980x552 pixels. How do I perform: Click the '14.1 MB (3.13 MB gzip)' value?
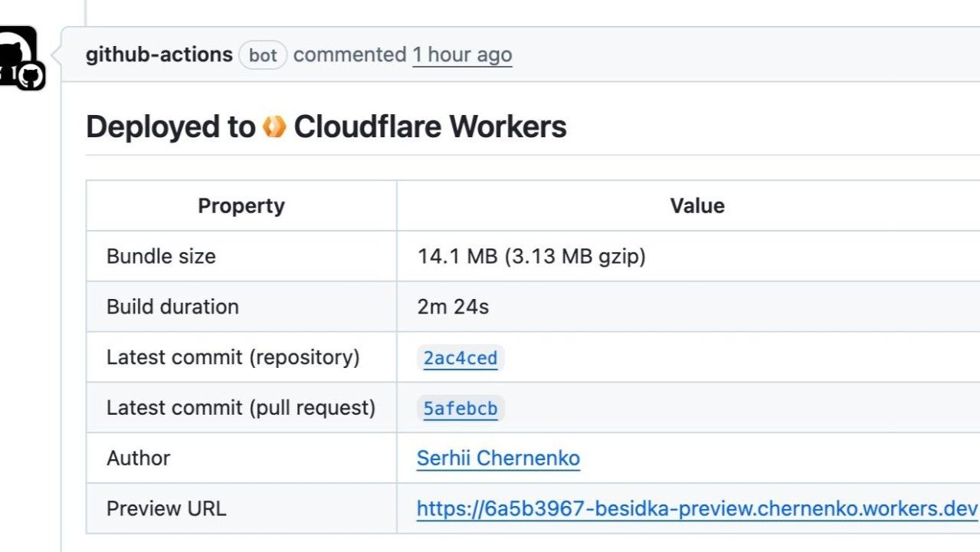coord(532,256)
